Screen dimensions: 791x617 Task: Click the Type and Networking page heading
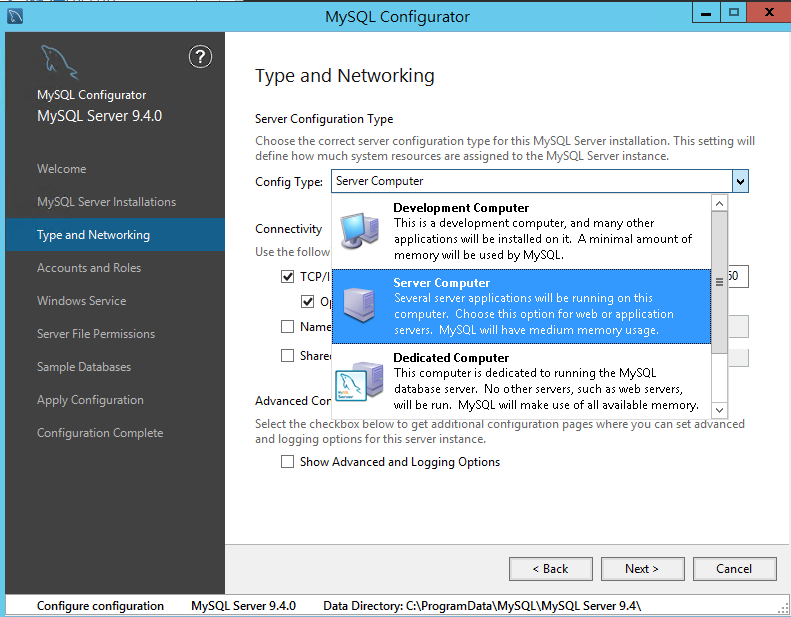(x=345, y=76)
